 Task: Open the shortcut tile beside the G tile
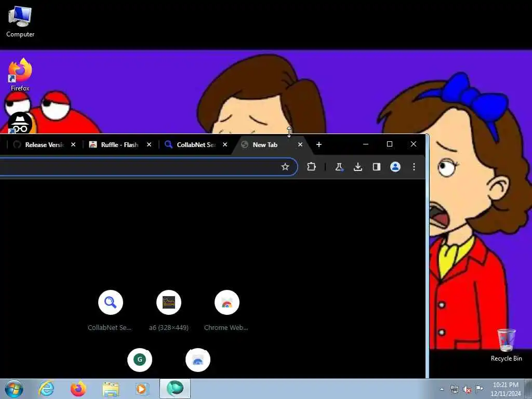pyautogui.click(x=198, y=360)
